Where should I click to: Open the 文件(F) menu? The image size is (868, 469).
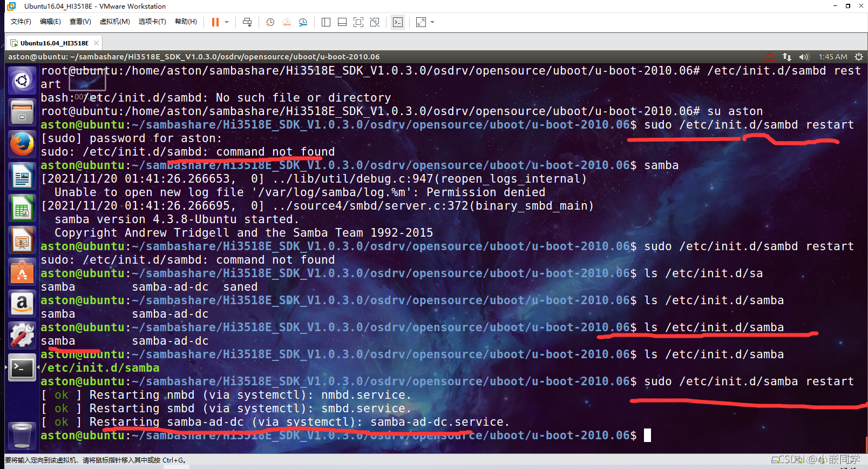[21, 22]
